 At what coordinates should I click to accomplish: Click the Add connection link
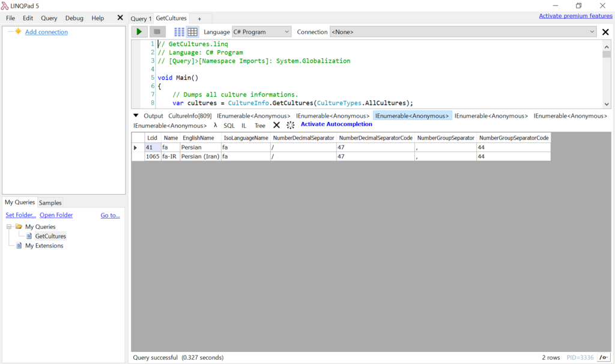(46, 32)
